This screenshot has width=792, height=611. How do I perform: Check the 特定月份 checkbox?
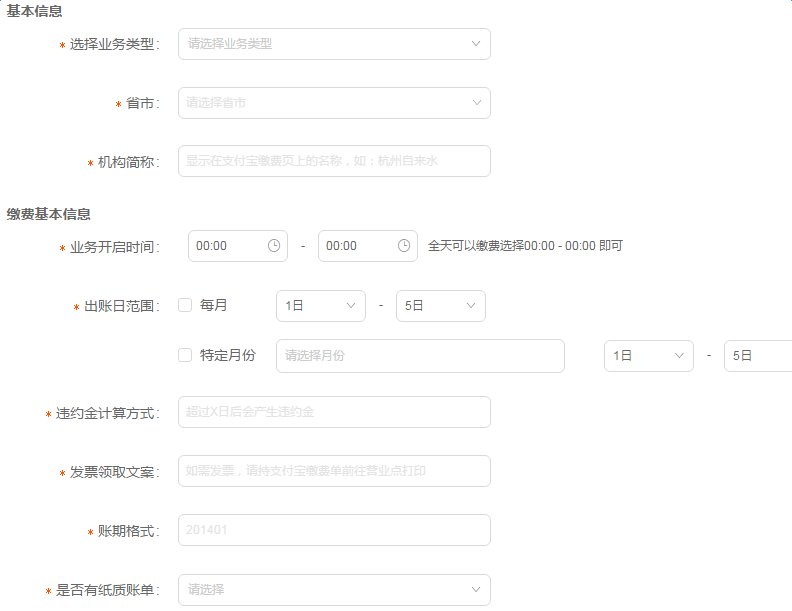(185, 355)
